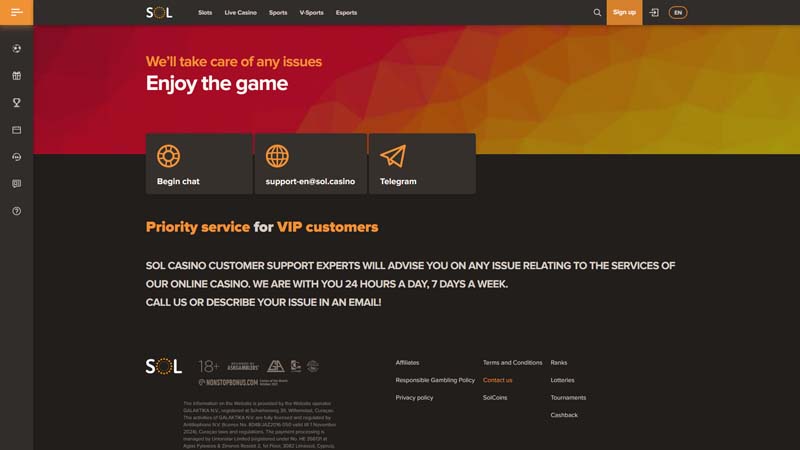Open the Affiliates footer link
Screen dimensions: 800x450
407,363
